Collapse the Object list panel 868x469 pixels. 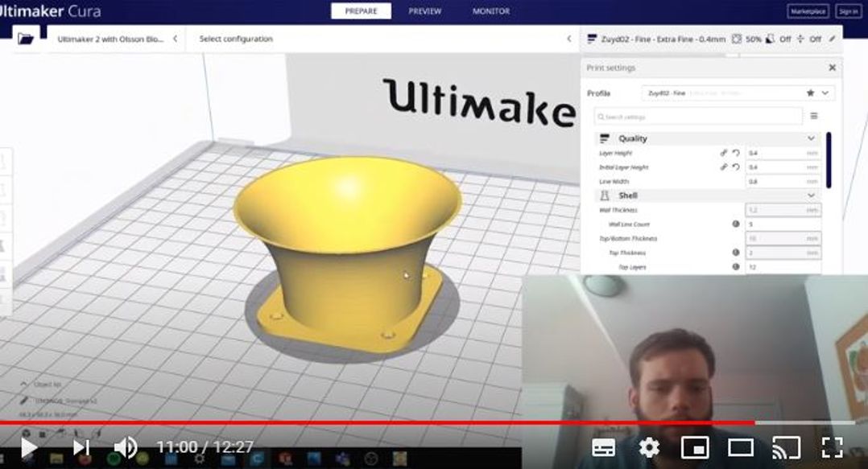(24, 384)
